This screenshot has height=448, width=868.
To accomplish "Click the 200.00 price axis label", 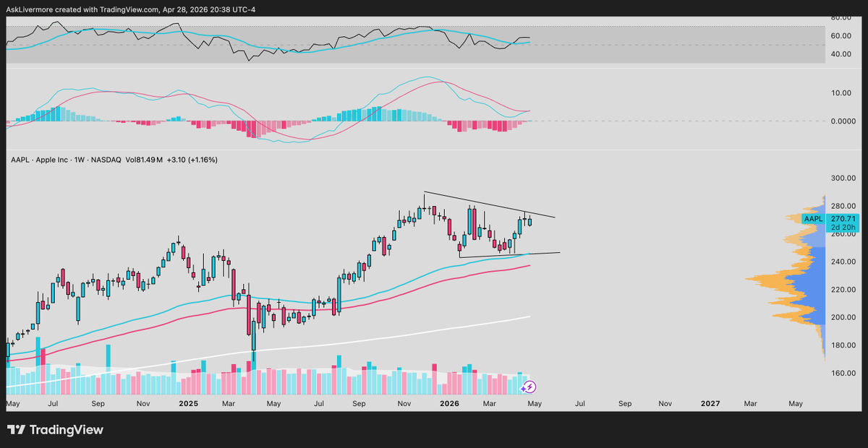I will [843, 318].
